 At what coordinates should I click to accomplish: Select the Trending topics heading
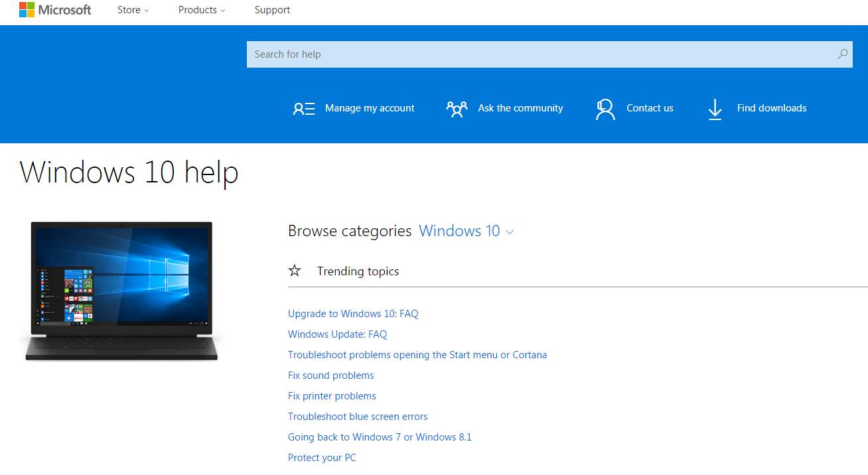click(358, 271)
